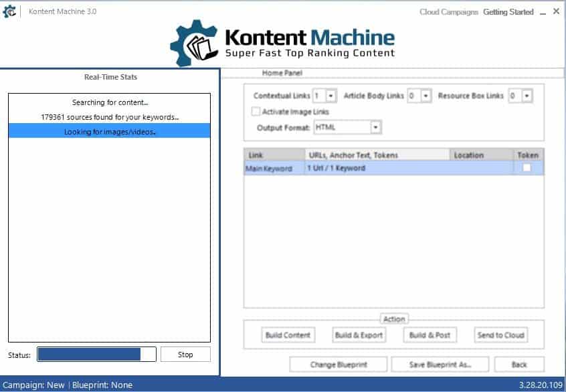
Task: Open Cloud Campaigns in the top bar
Action: [x=448, y=12]
